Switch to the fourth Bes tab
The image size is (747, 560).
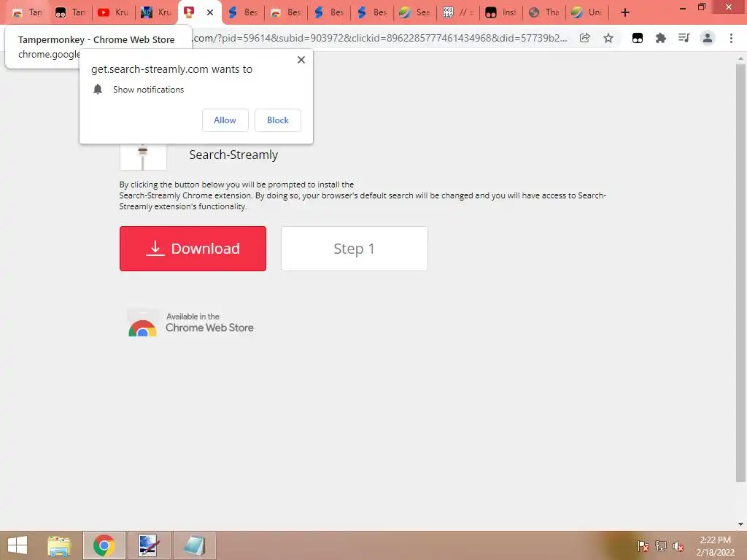point(371,12)
